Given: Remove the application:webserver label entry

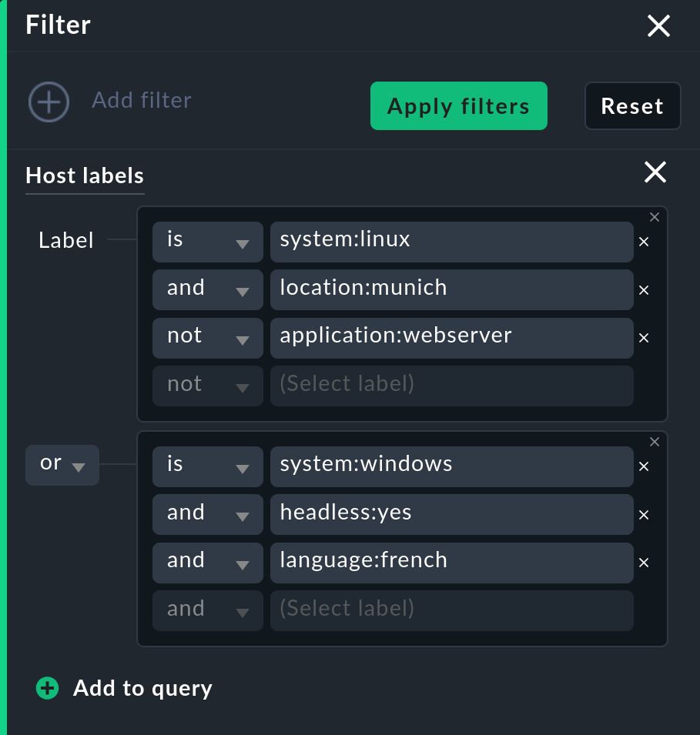Looking at the screenshot, I should point(644,339).
